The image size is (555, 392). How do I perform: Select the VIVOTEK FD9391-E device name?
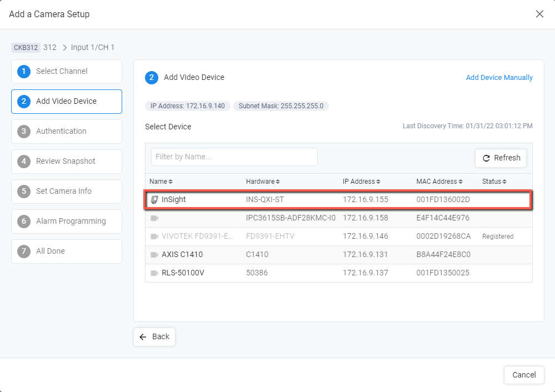coord(198,237)
